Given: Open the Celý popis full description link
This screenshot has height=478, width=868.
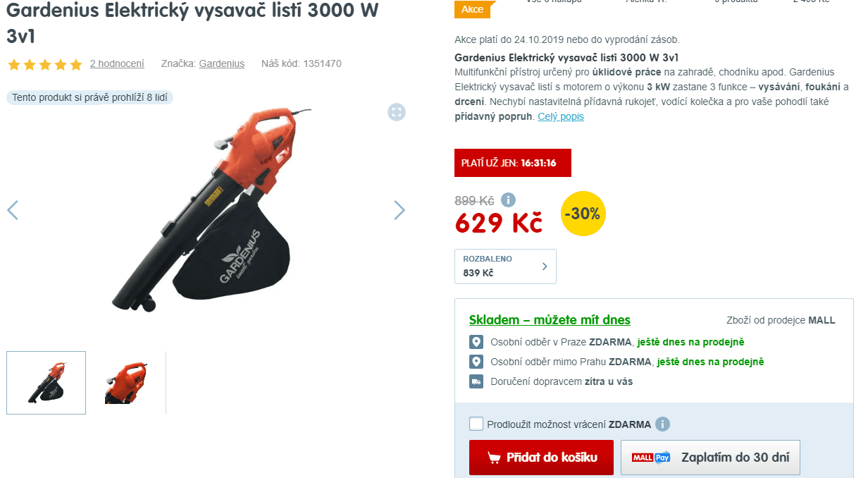Looking at the screenshot, I should click(561, 116).
